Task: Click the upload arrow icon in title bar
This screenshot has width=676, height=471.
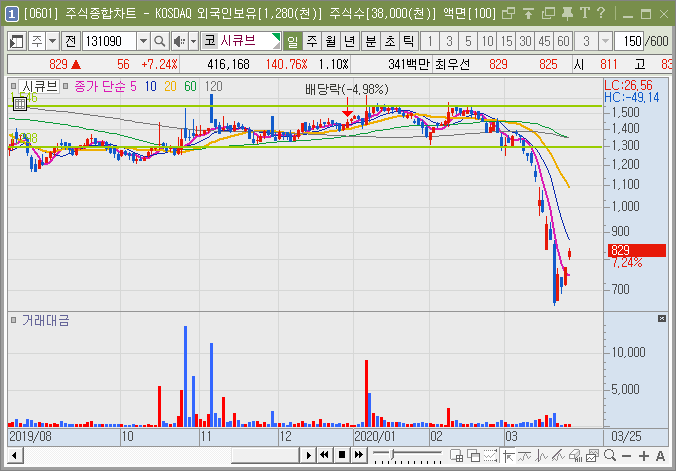Action: 528,14
